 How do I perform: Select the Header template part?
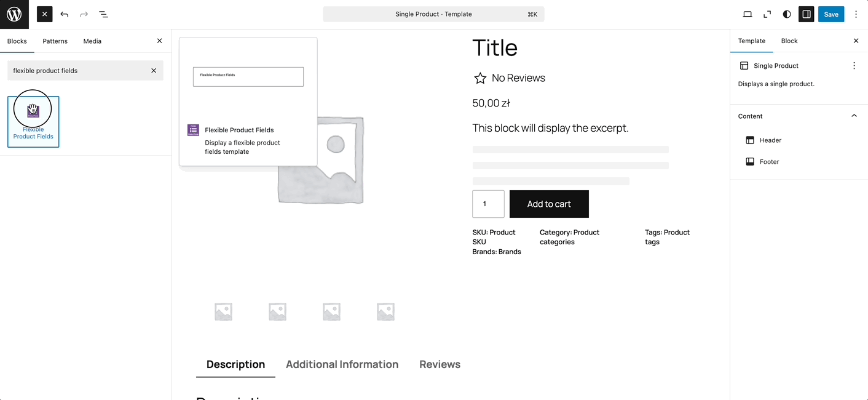[770, 140]
